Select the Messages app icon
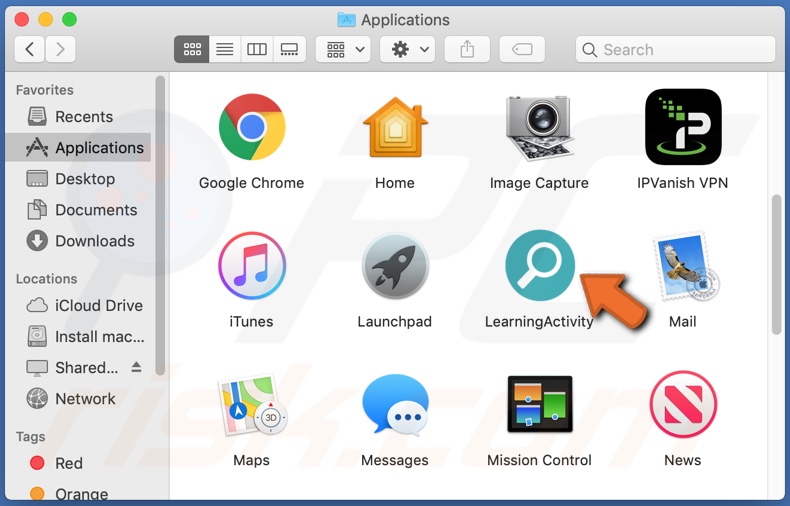 (395, 405)
